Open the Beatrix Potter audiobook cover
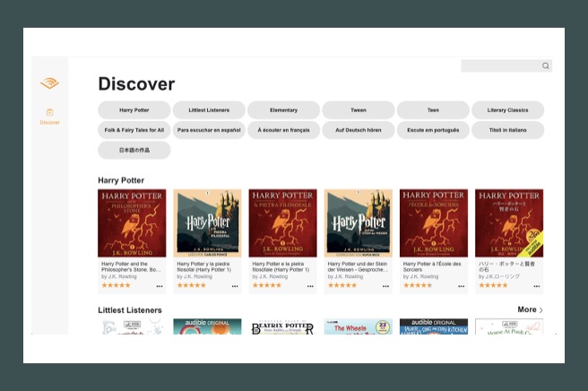This screenshot has height=391, width=588. coord(282,326)
